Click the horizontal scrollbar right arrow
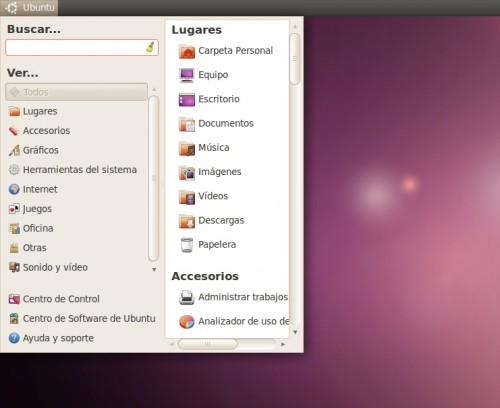The width and height of the screenshot is (500, 408). [x=283, y=344]
